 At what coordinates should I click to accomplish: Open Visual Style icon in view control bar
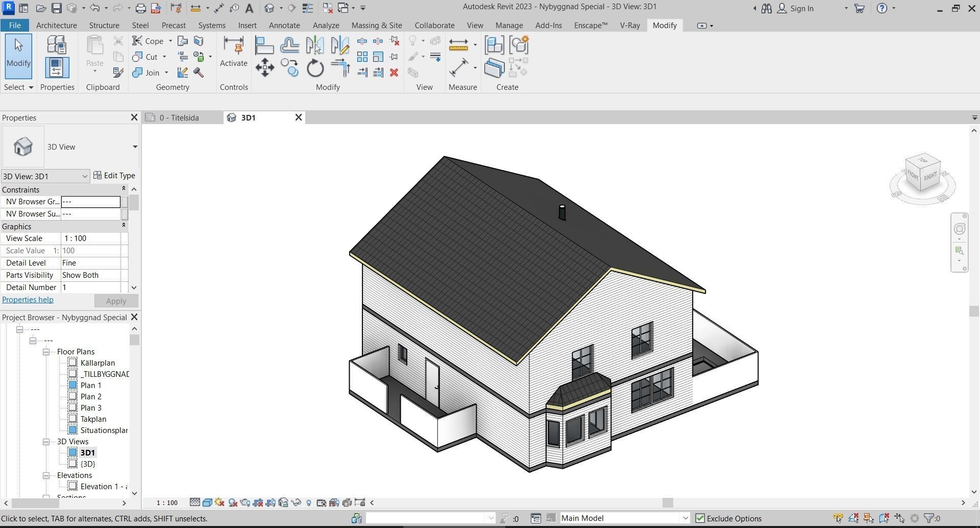point(207,502)
